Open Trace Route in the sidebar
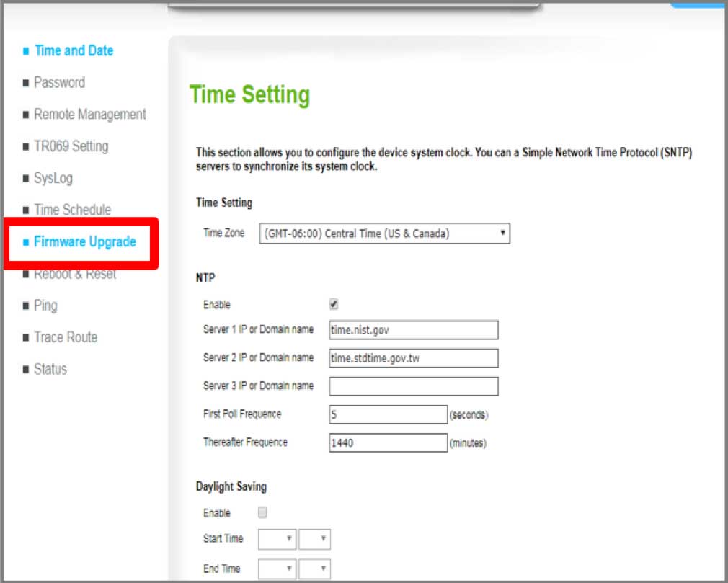The width and height of the screenshot is (728, 583). [x=65, y=337]
